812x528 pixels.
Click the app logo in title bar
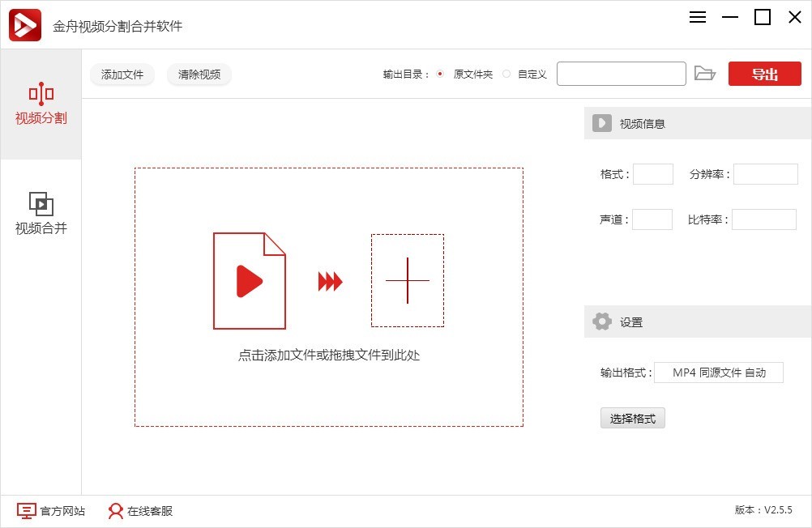24,23
